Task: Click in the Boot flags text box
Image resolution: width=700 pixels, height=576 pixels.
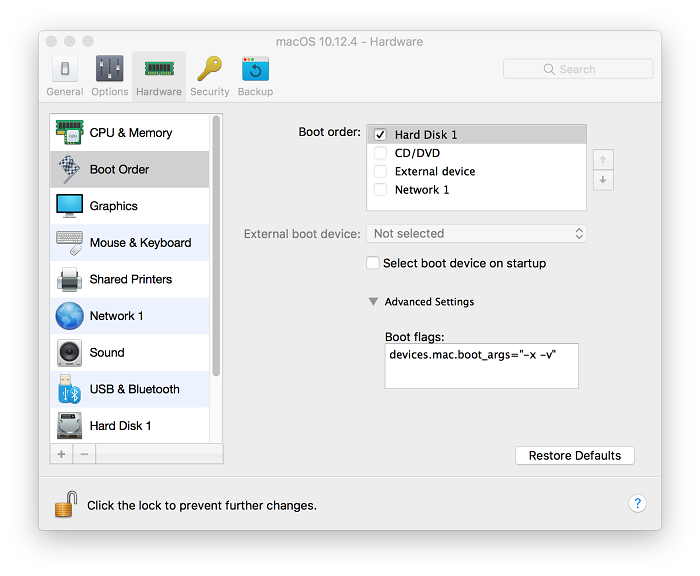Action: coord(482,366)
